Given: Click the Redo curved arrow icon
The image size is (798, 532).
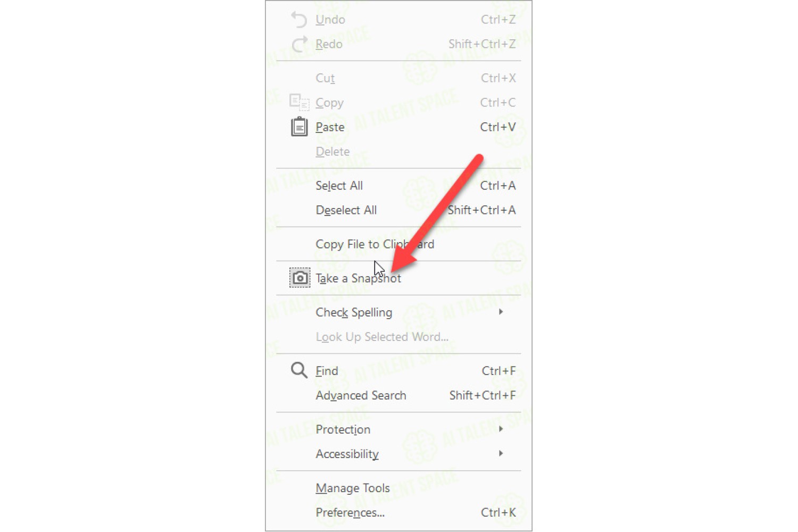Looking at the screenshot, I should tap(299, 44).
